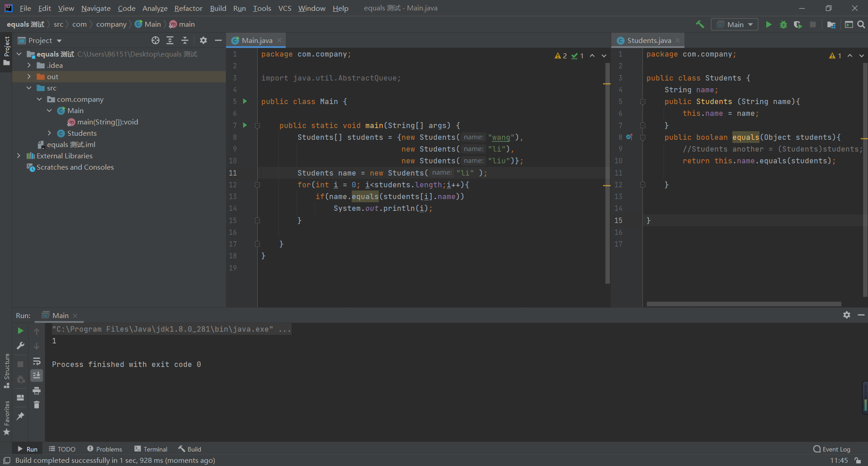
Task: Open the VCS menu
Action: click(285, 8)
